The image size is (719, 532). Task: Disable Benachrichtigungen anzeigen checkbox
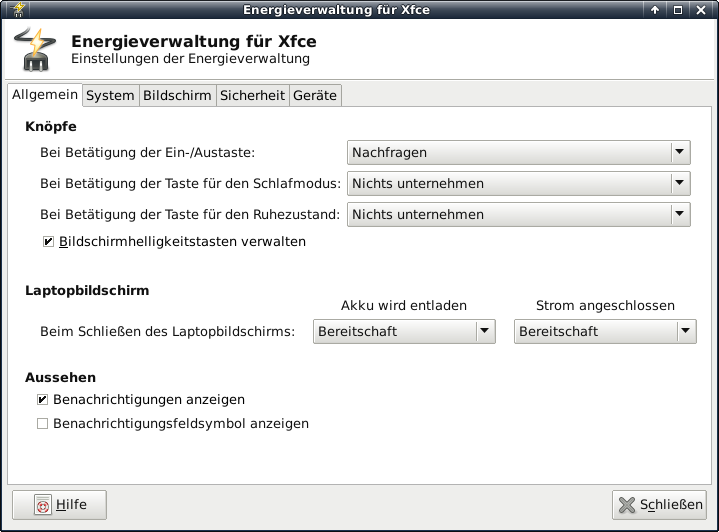pyautogui.click(x=42, y=400)
